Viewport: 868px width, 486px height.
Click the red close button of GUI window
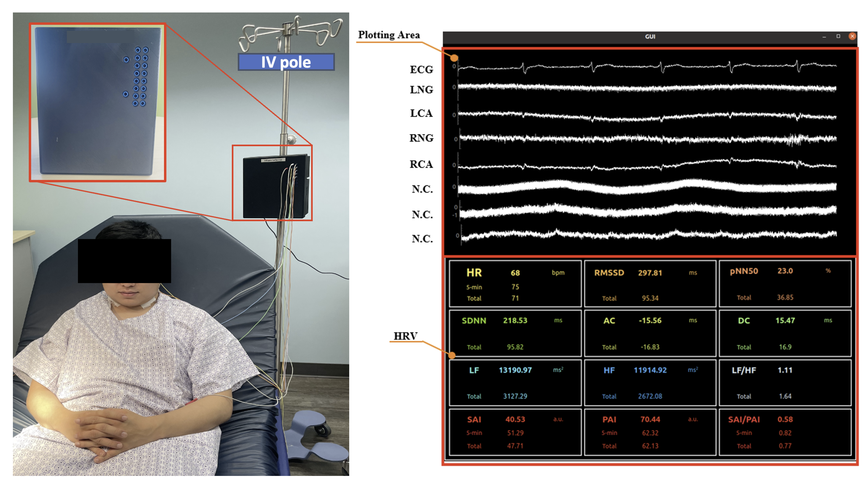tap(852, 36)
